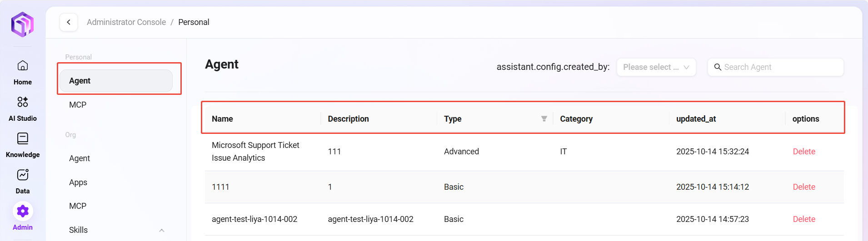This screenshot has height=241, width=868.
Task: Open Agent under Org section
Action: click(x=80, y=158)
